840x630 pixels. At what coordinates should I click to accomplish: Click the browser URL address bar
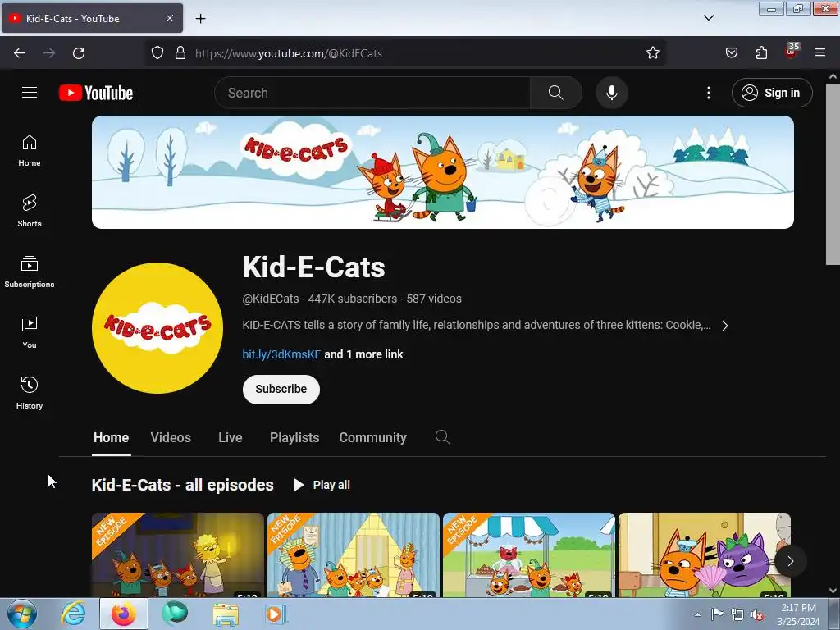[x=407, y=53]
